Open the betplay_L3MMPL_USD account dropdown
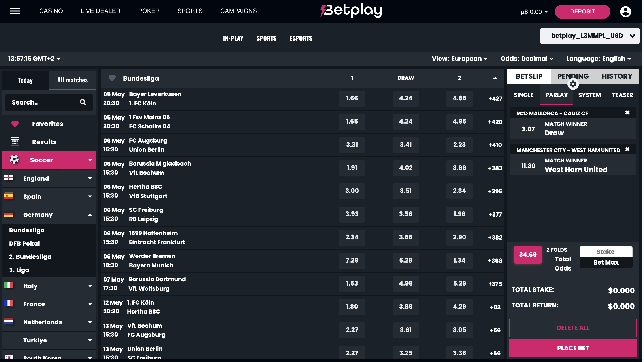Screen dimensions: 644x362 tap(589, 36)
